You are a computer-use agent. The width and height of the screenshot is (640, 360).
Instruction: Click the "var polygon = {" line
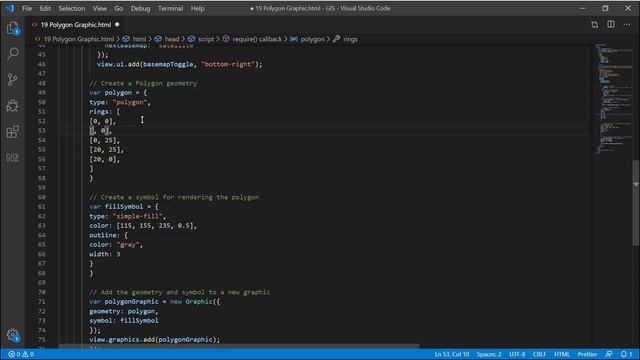pyautogui.click(x=118, y=93)
